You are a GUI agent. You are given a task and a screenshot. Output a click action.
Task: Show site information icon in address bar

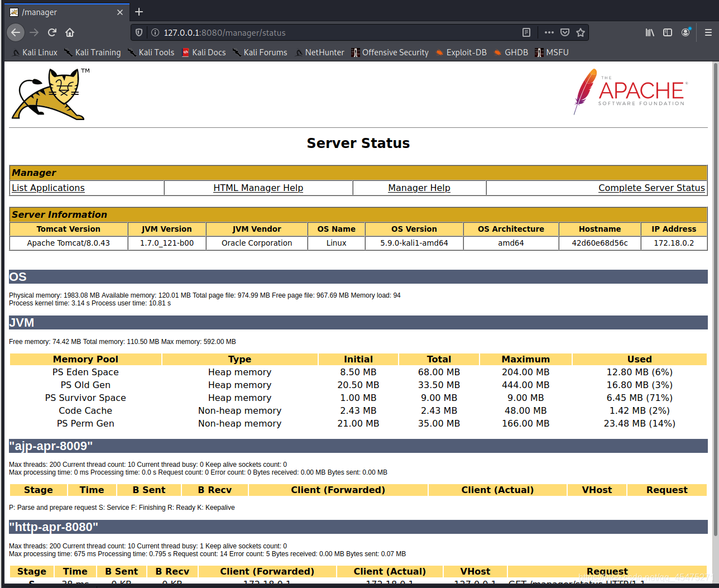(155, 32)
